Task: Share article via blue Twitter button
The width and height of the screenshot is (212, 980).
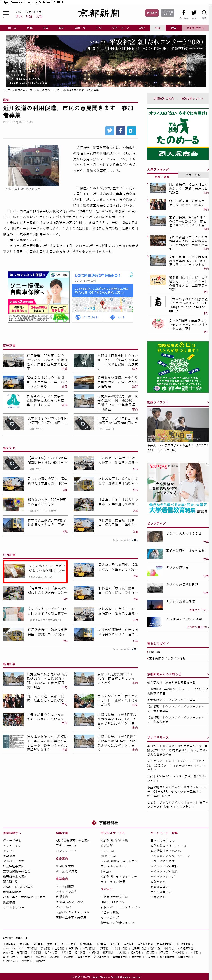Action: pyautogui.click(x=110, y=131)
